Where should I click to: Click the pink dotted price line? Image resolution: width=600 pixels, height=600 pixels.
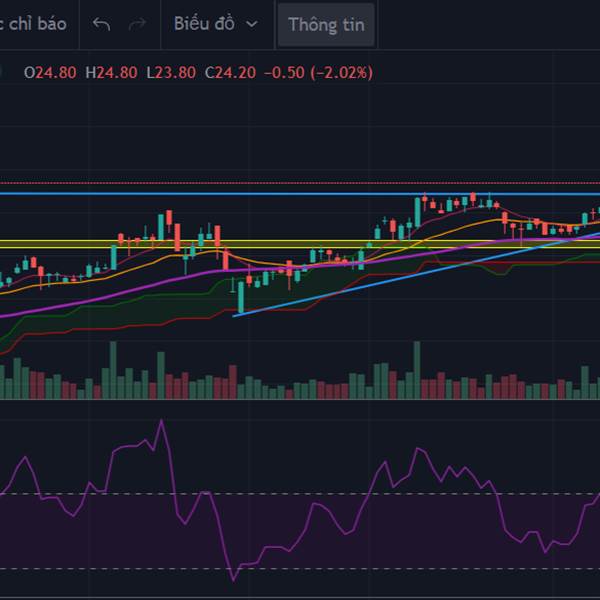(x=300, y=183)
